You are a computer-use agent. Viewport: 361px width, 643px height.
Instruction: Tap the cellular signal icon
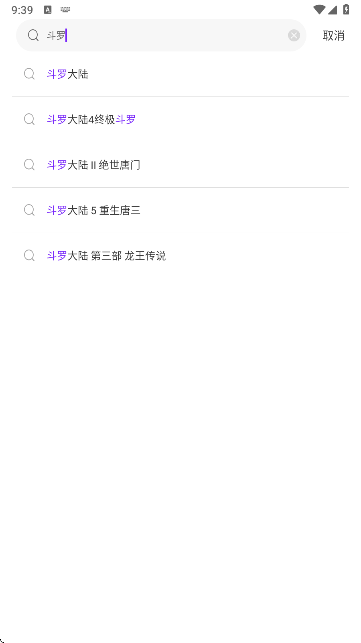pos(332,10)
